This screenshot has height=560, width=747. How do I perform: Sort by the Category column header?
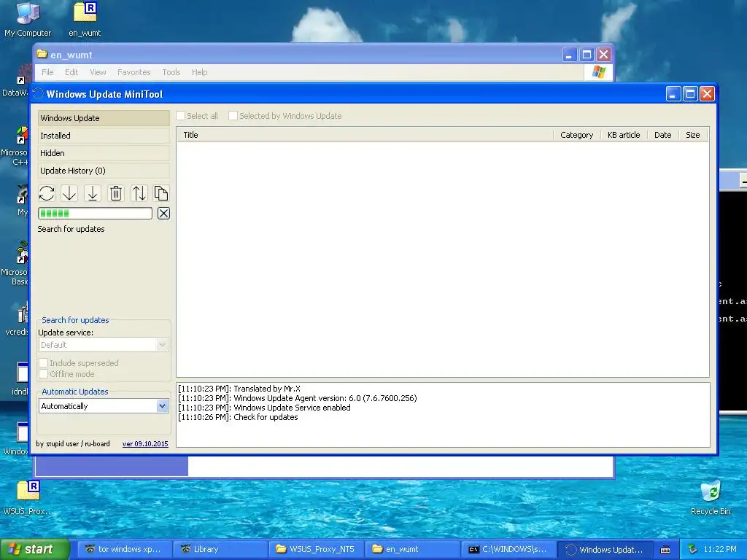[577, 135]
